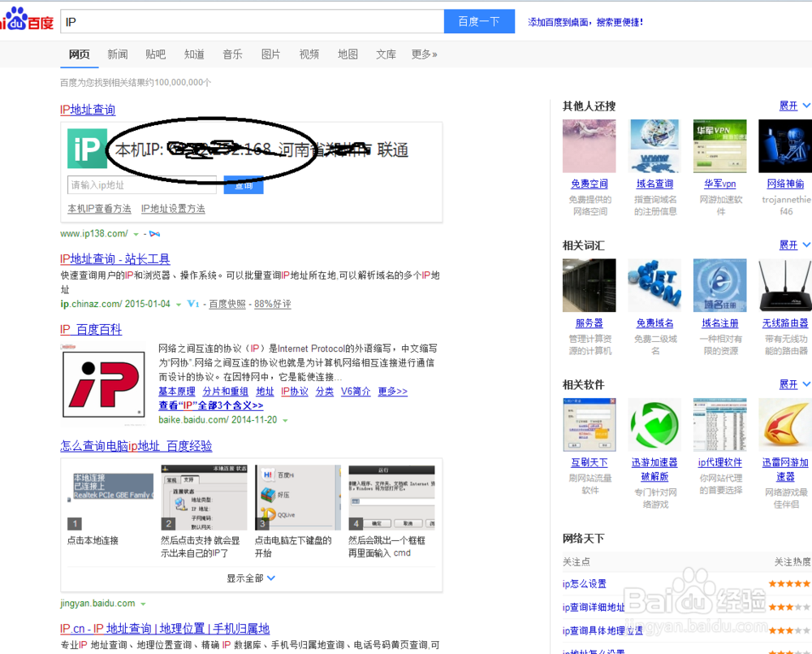Click the 百度一下 search button
The width and height of the screenshot is (812, 654).
point(479,21)
